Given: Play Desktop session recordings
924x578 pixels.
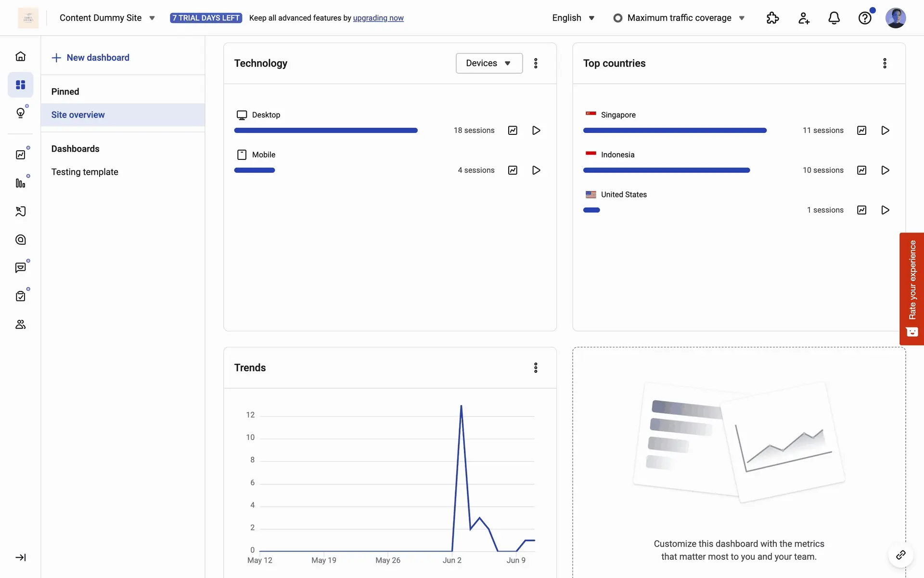Looking at the screenshot, I should tap(536, 131).
